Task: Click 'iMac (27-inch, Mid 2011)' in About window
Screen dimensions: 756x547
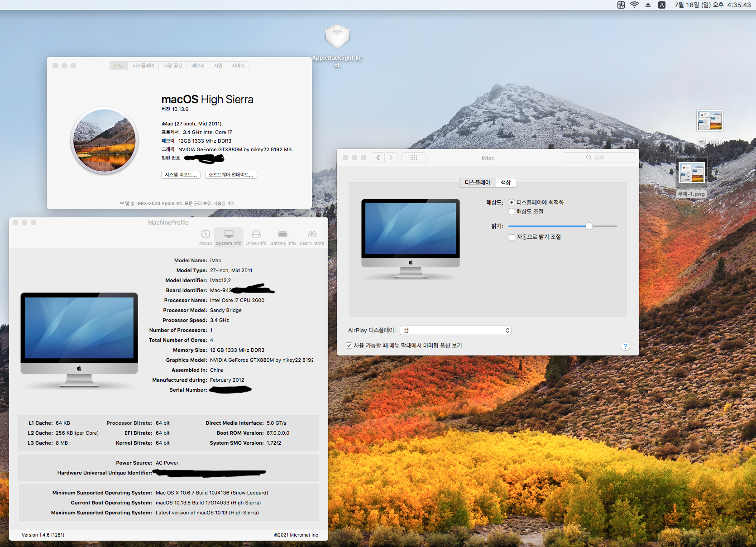Action: click(191, 124)
